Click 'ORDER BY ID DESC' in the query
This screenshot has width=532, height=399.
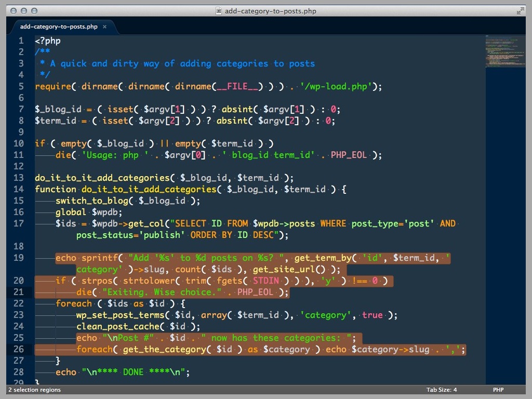232,235
